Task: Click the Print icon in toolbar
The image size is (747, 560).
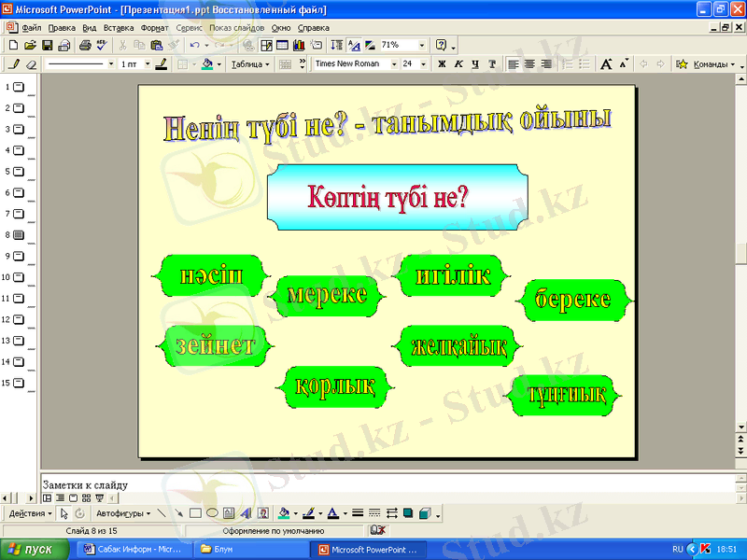Action: point(85,45)
